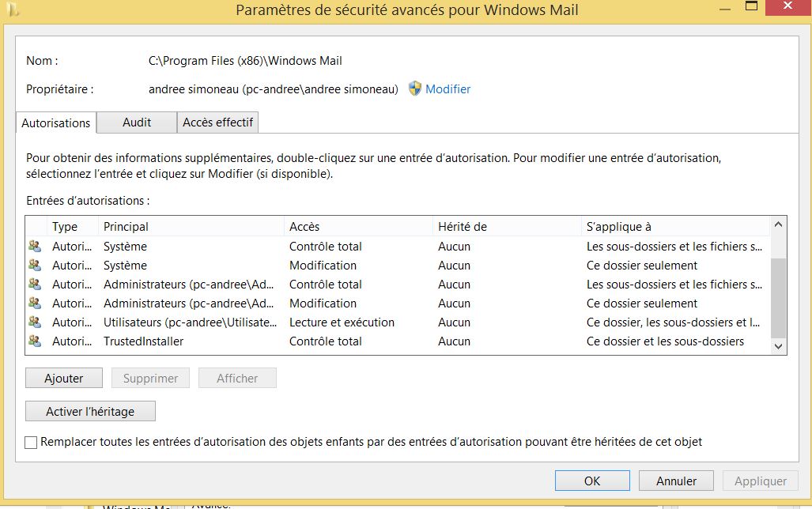812x509 pixels.
Task: Close the Paramètres de sécurité avancés window
Action: [x=787, y=7]
